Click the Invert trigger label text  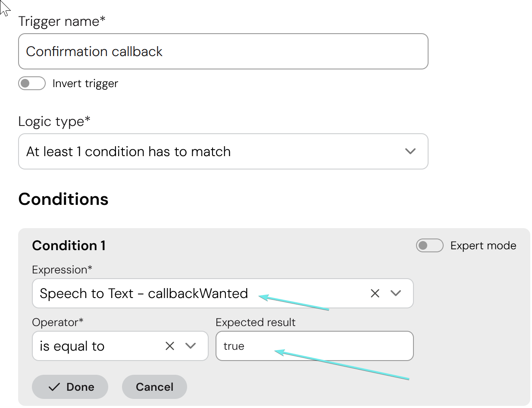(85, 83)
